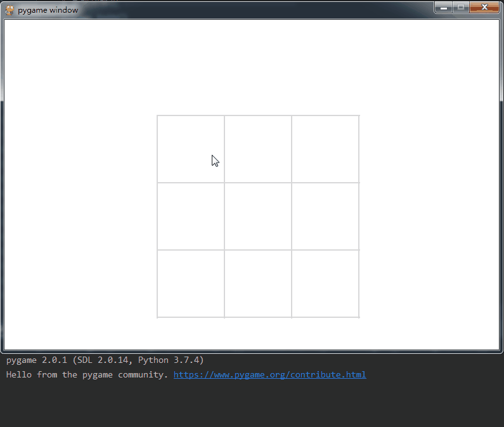
Task: Maximize the pygame window
Action: [x=461, y=8]
